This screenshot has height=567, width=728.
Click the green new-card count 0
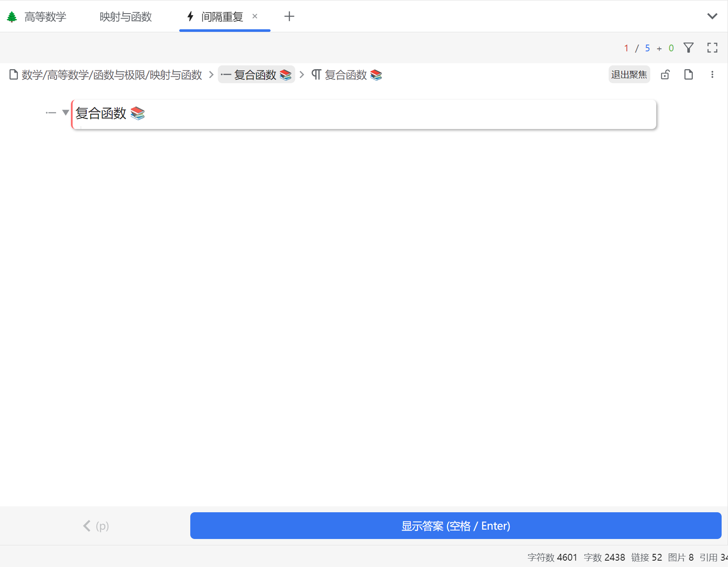tap(671, 48)
